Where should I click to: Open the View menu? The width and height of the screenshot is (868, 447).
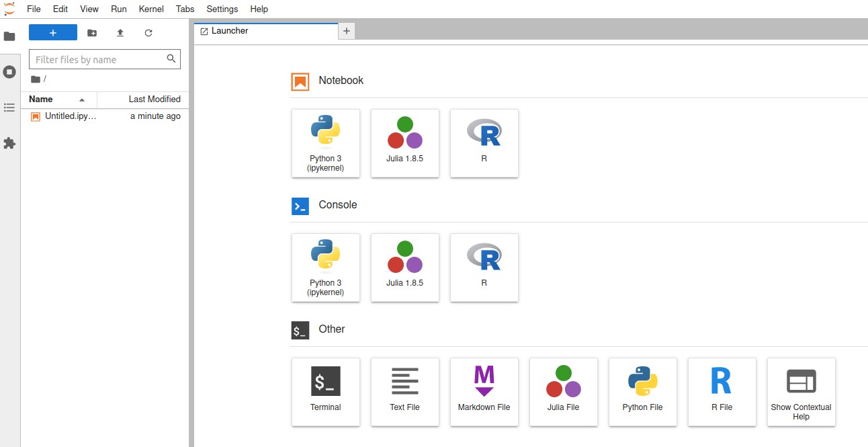point(89,9)
